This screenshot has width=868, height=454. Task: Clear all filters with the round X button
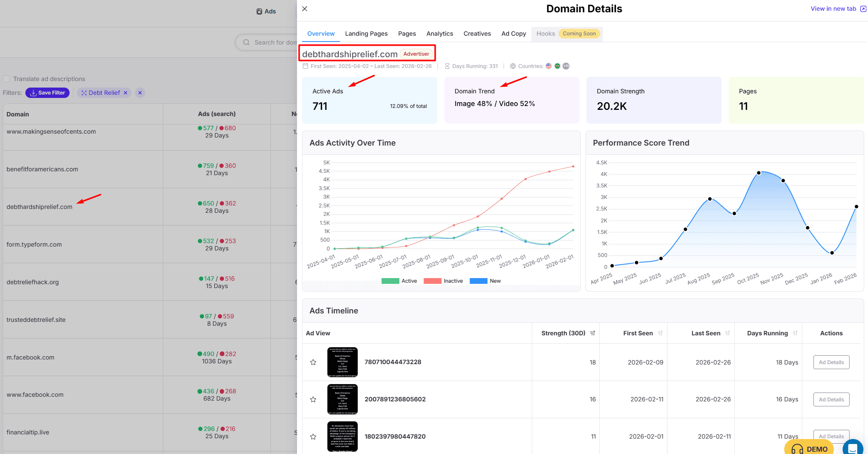(x=140, y=93)
